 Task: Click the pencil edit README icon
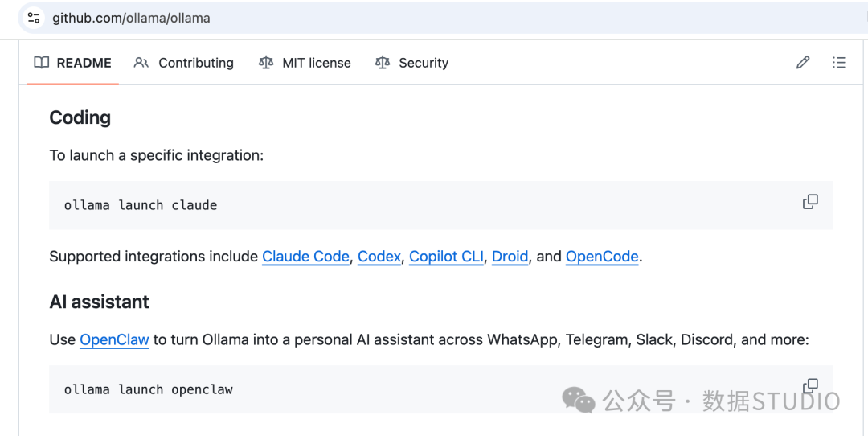[803, 62]
